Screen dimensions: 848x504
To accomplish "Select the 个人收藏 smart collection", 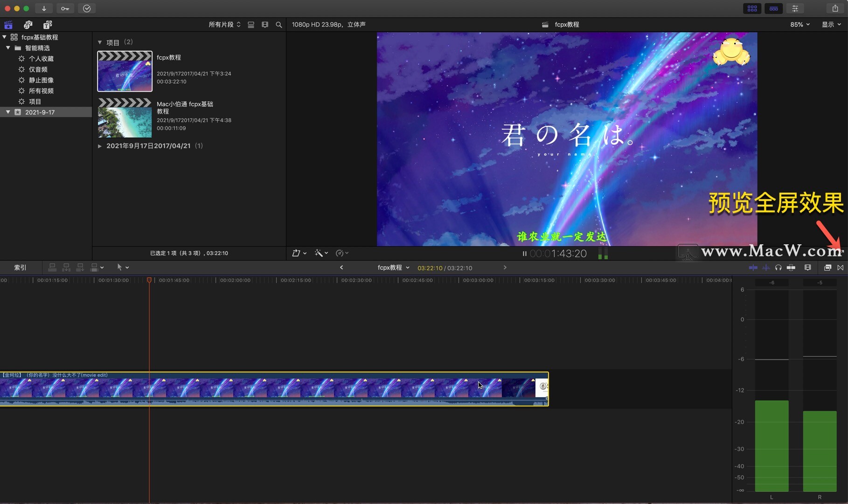I will [41, 59].
